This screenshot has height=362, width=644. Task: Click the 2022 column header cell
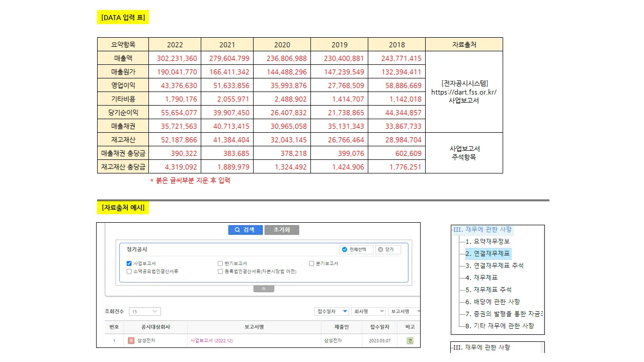tap(175, 44)
